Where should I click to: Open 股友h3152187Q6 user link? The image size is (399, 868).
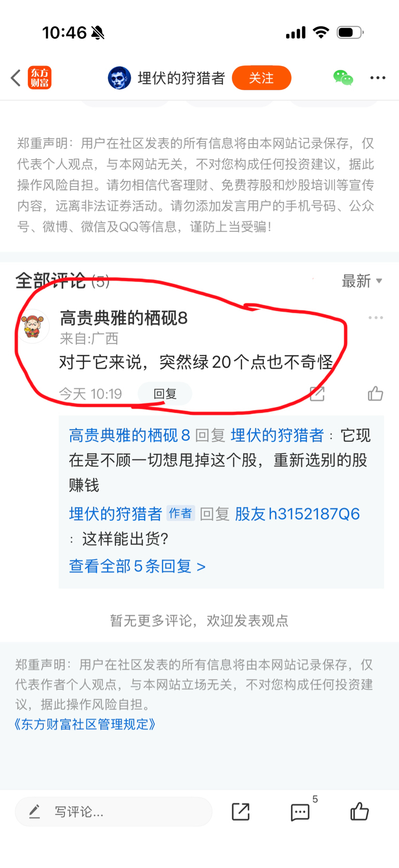[297, 514]
